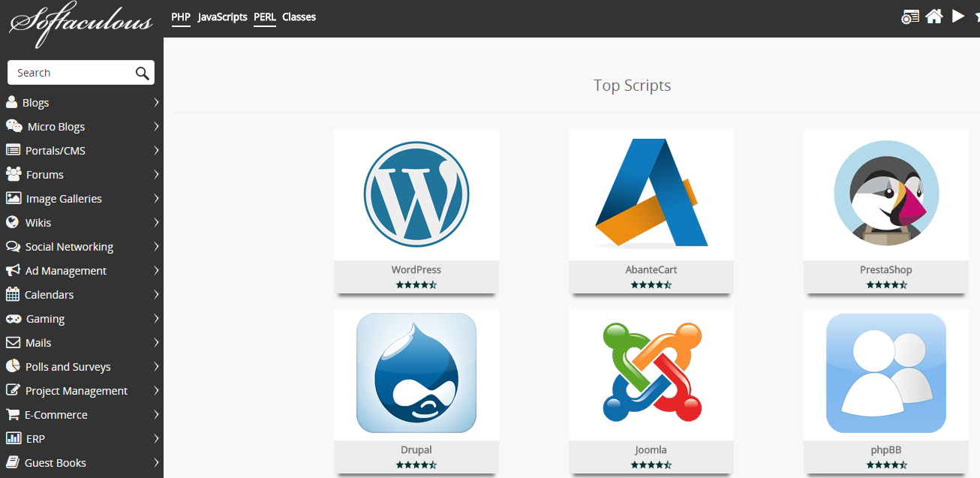Click the Forums people icon

(14, 174)
